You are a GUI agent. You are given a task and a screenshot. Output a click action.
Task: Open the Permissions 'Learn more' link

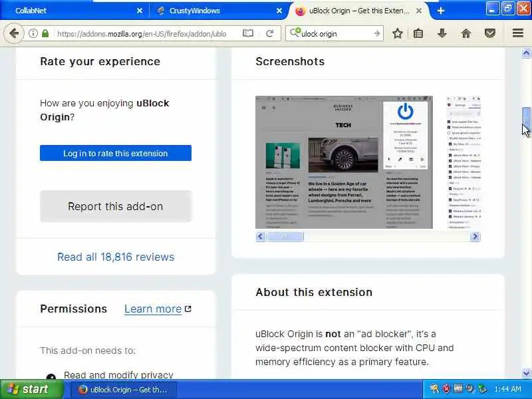[153, 309]
